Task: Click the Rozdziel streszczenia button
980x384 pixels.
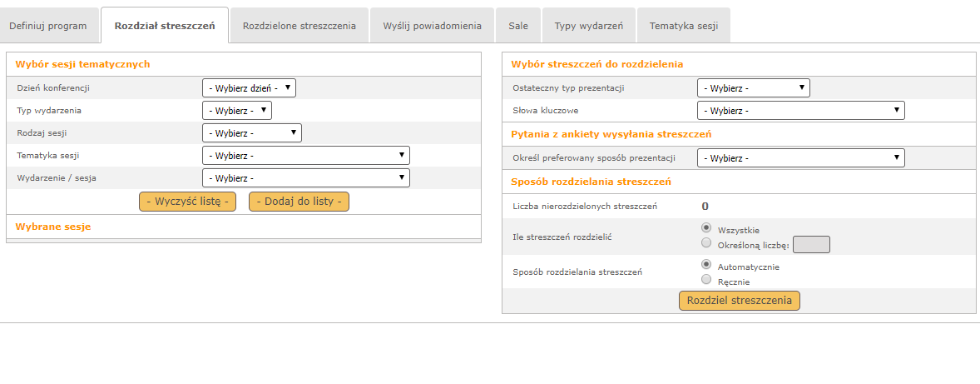Action: 740,301
